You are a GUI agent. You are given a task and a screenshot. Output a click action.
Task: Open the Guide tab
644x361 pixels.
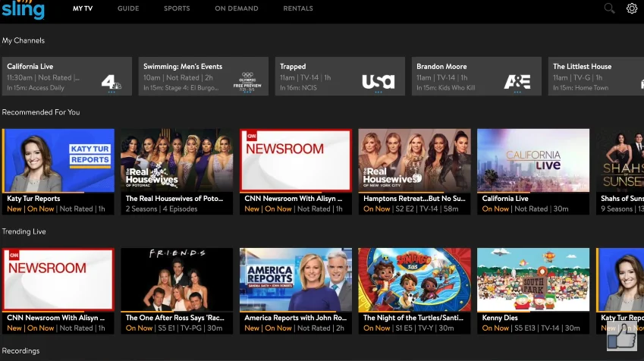pos(128,8)
